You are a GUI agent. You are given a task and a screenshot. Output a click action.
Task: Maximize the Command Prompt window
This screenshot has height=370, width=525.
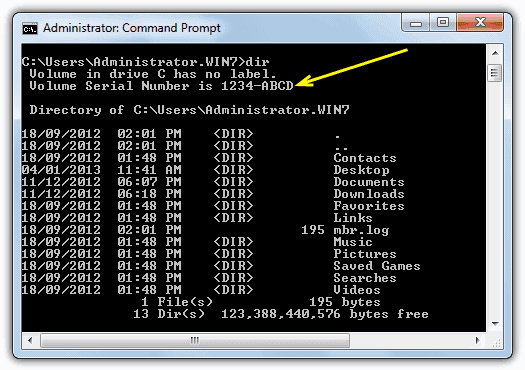point(443,23)
